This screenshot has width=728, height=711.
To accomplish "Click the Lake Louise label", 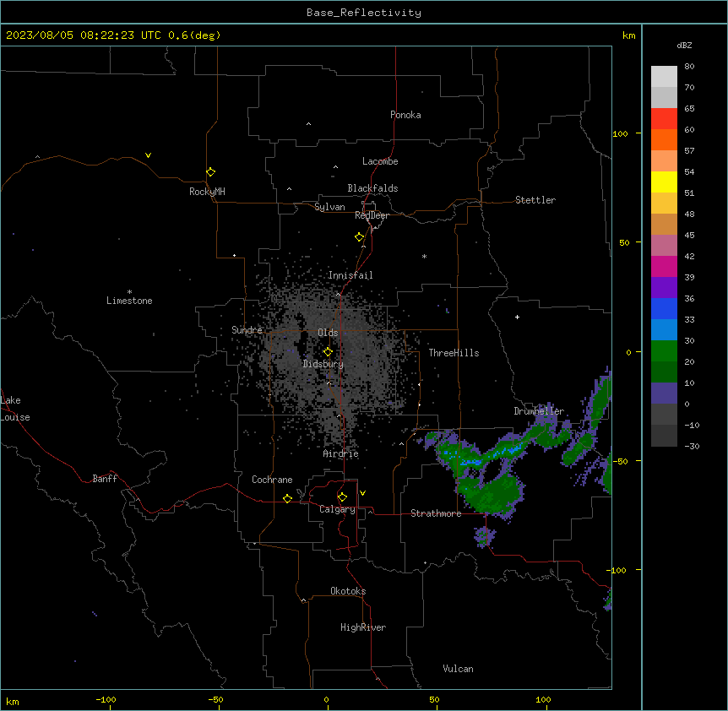I will tap(15, 409).
